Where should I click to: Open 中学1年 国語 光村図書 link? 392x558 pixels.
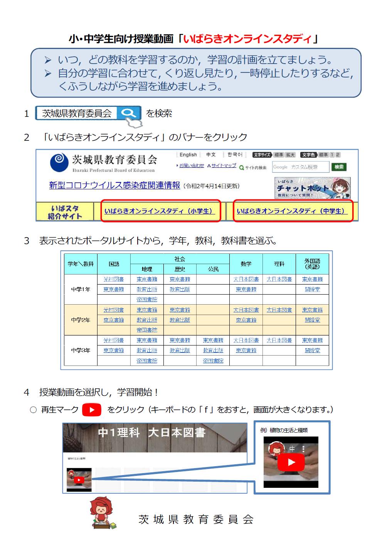tap(114, 279)
